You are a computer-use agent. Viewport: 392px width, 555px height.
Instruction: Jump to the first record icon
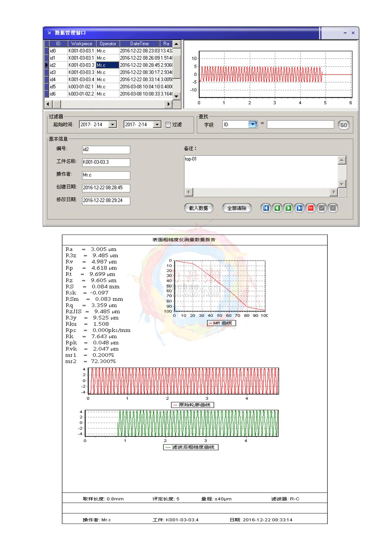pyautogui.click(x=266, y=208)
